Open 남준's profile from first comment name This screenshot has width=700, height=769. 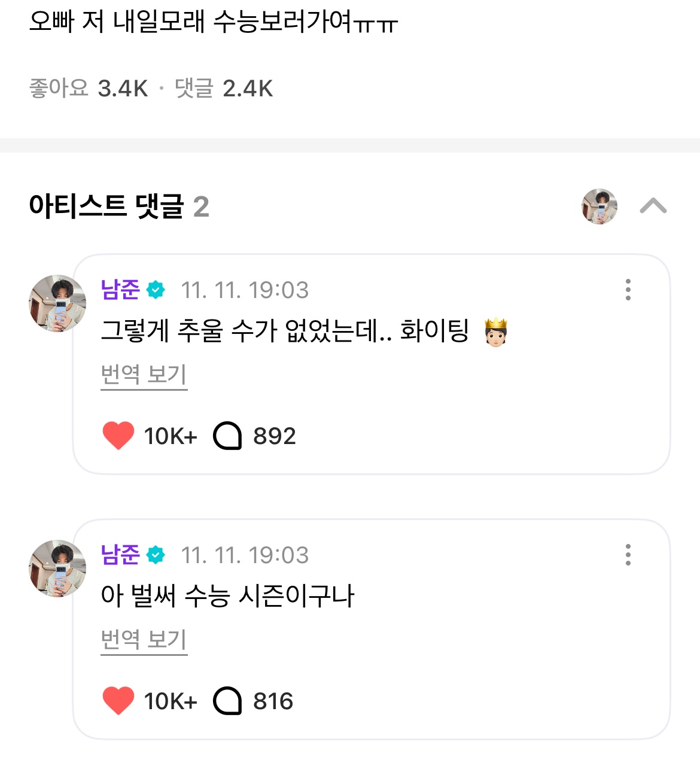pos(120,290)
